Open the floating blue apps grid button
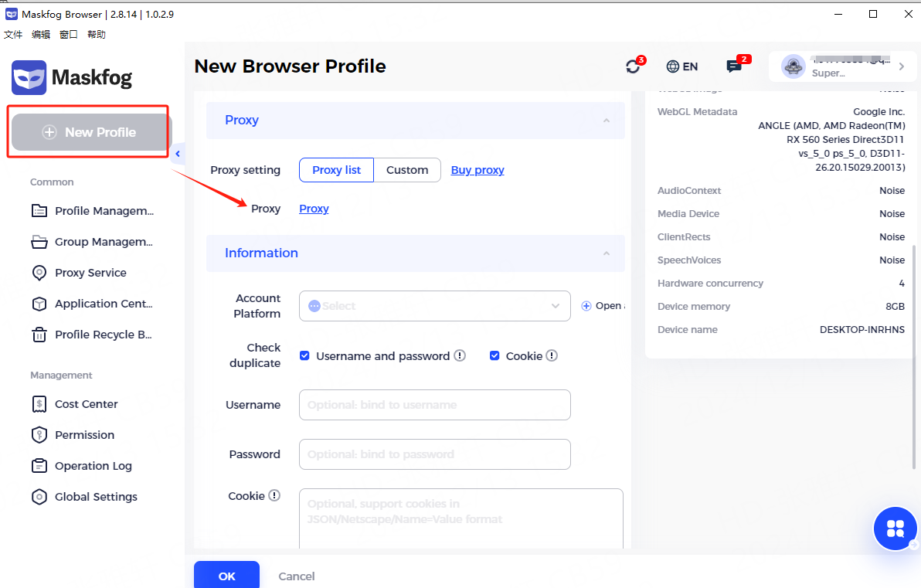Image resolution: width=921 pixels, height=588 pixels. [895, 529]
